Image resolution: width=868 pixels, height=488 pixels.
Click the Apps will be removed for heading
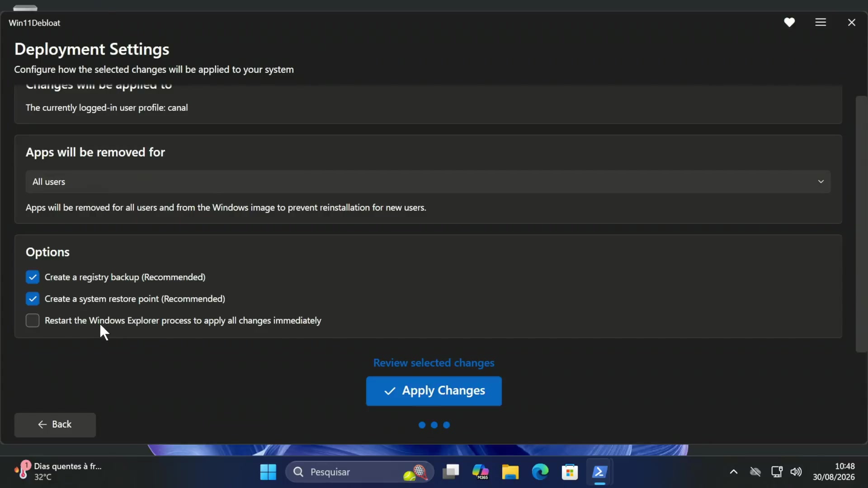95,152
